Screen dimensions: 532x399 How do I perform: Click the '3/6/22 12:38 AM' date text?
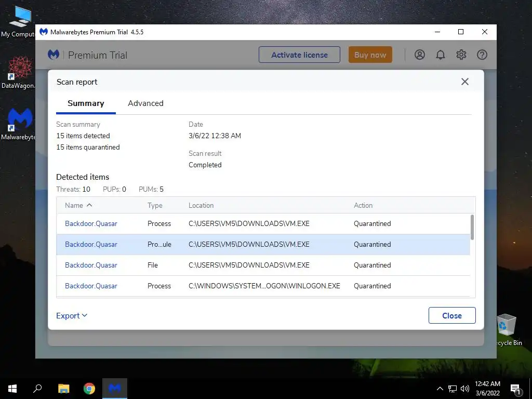click(215, 136)
